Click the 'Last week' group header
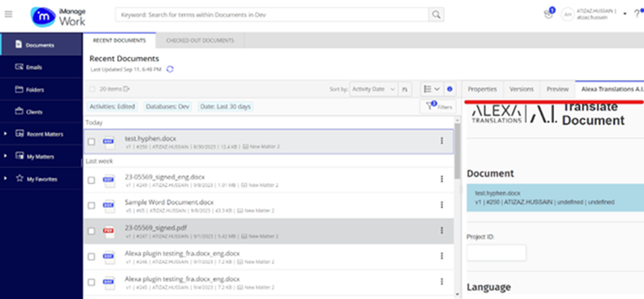This screenshot has width=644, height=299. (x=99, y=161)
